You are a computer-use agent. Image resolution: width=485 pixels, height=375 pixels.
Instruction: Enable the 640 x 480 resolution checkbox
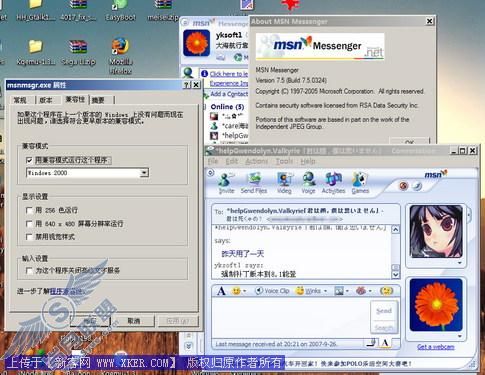point(29,224)
